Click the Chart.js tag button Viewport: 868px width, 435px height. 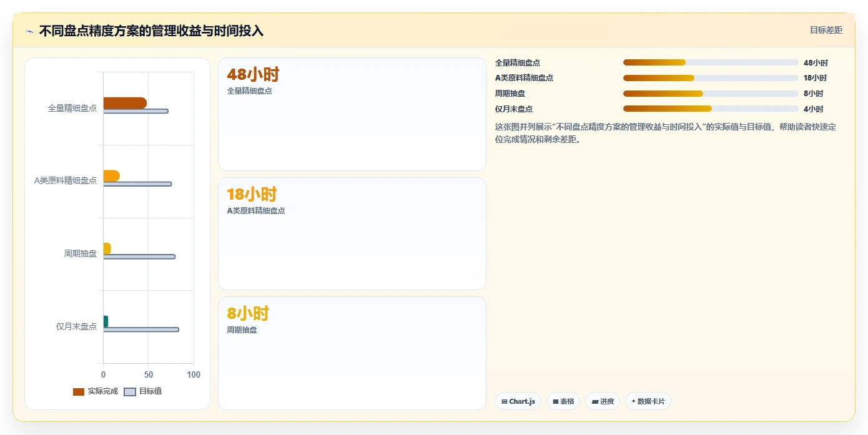point(518,401)
